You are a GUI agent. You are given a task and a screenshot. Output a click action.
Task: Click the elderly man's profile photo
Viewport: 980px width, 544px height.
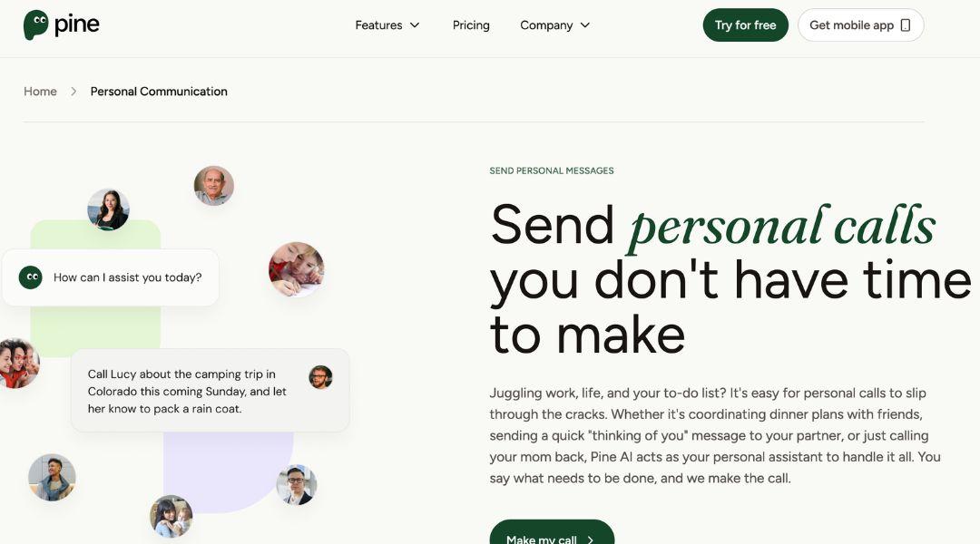point(214,186)
